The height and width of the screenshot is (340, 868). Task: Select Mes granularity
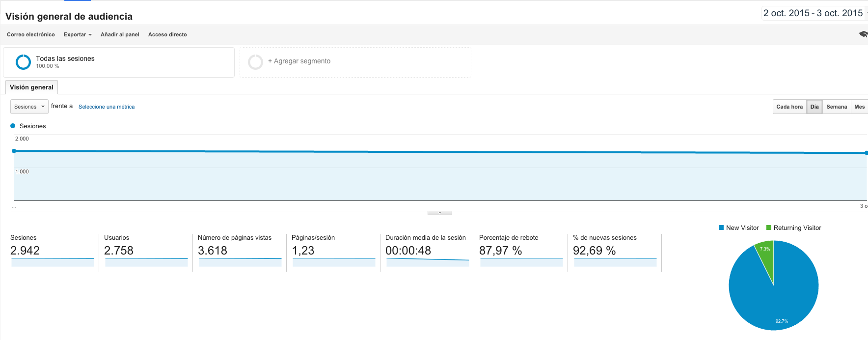point(860,107)
